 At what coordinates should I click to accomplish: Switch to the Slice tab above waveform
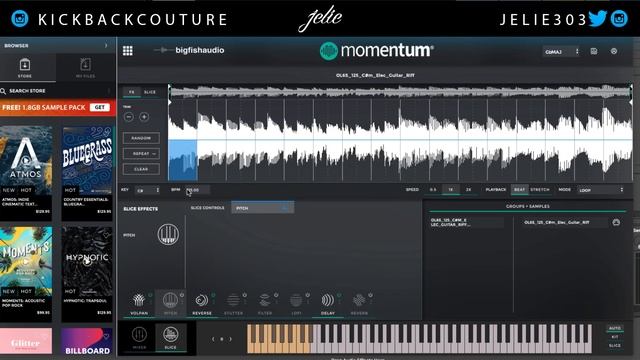point(150,92)
